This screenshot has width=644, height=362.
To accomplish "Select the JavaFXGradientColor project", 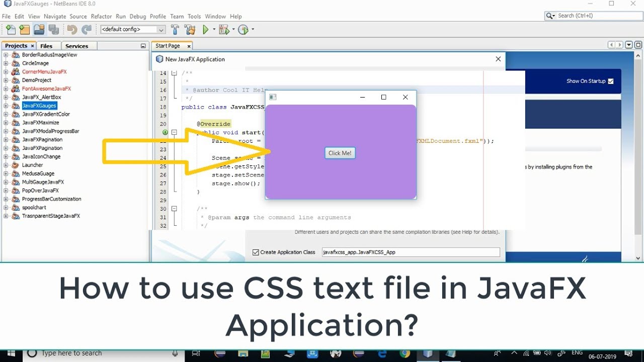I will pos(46,114).
